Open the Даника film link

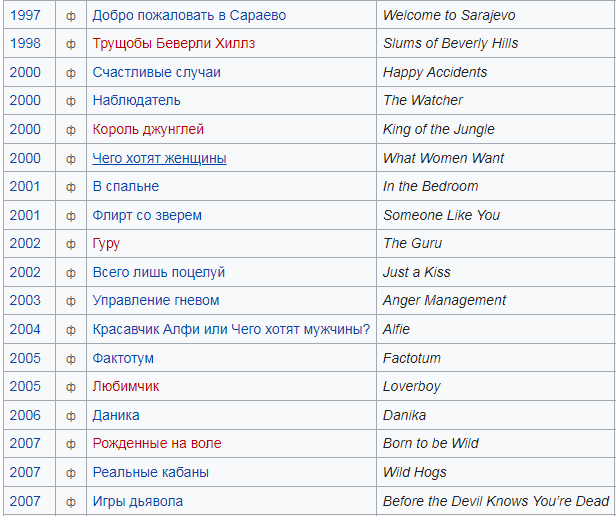[116, 415]
